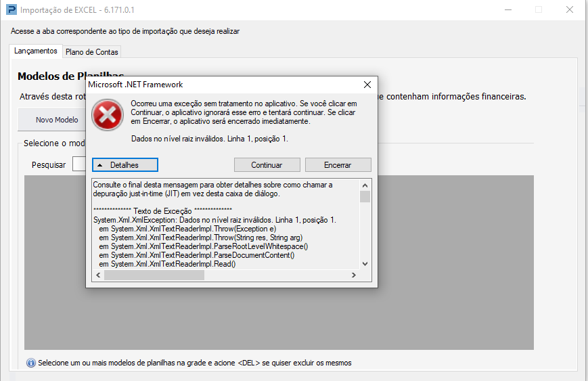
Task: Click the 'Throw(Exception e)' stack line
Action: click(187, 229)
